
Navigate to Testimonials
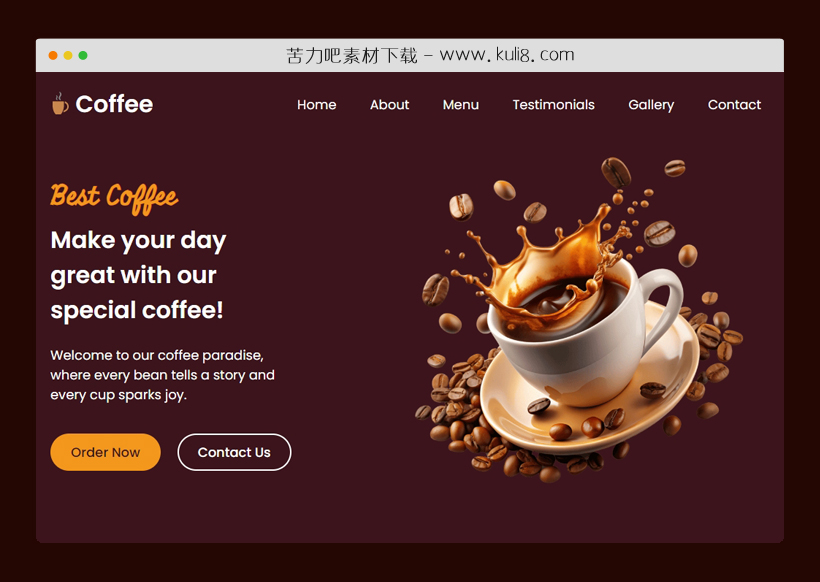tap(553, 105)
